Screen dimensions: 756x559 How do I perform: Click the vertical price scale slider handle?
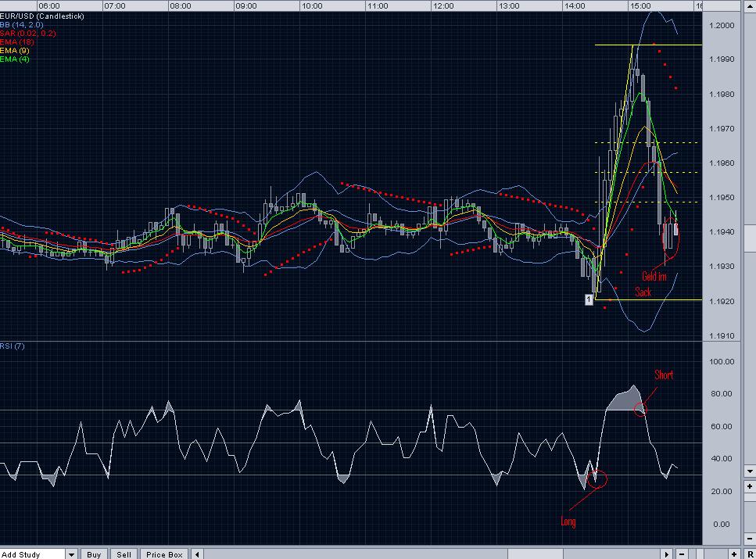pos(749,240)
